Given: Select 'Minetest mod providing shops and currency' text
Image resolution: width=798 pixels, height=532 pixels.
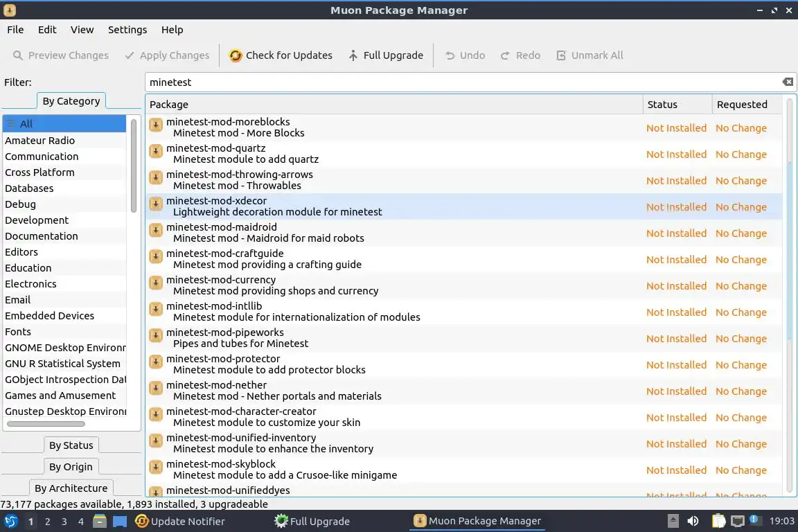Looking at the screenshot, I should click(x=276, y=291).
